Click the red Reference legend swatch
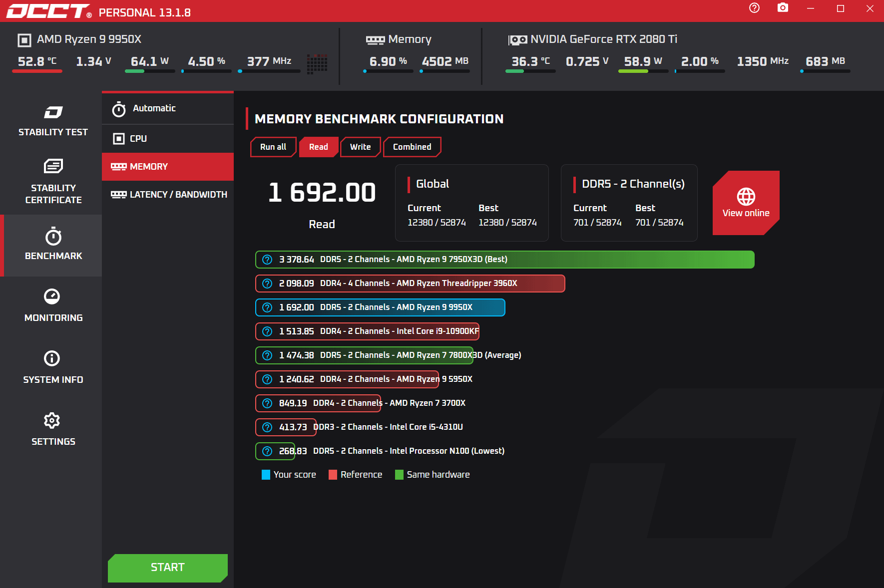884x588 pixels. [333, 475]
